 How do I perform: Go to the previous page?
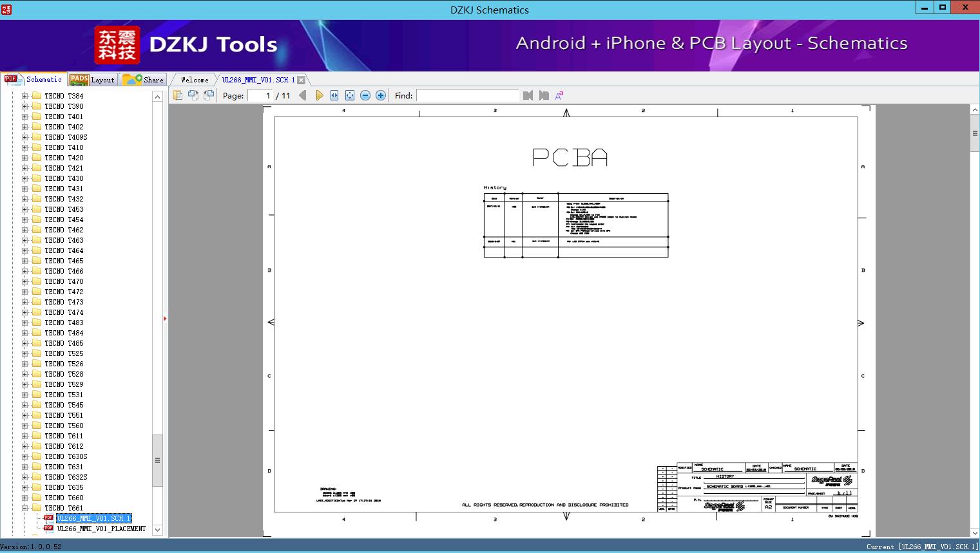(303, 95)
